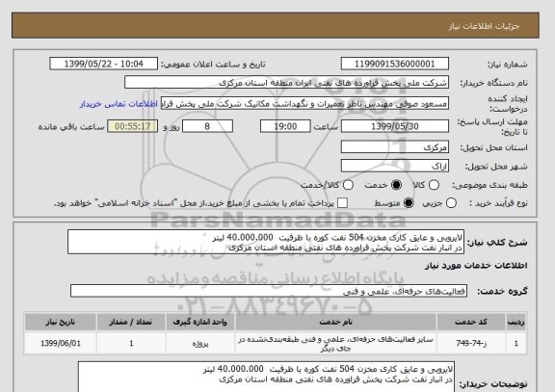Click the جزئیات اطلاعات نیاز header title
Image resolution: width=555 pixels, height=392 pixels.
484,27
